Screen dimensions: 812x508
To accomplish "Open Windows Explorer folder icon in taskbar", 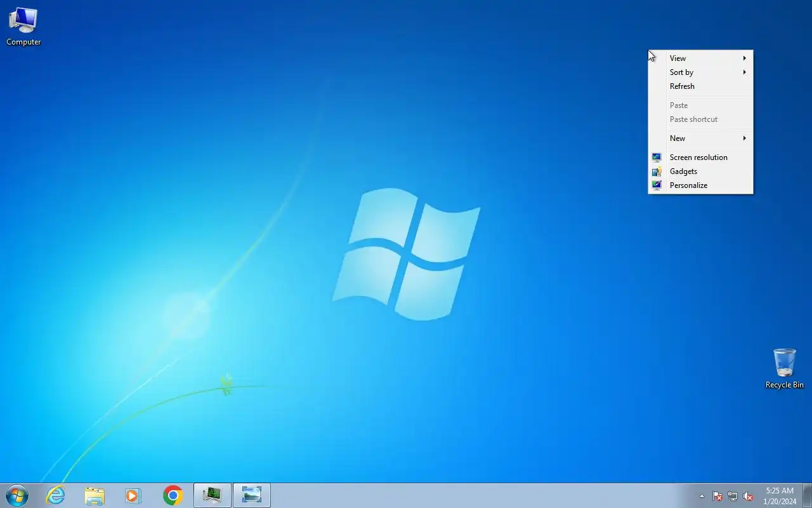I will (95, 495).
